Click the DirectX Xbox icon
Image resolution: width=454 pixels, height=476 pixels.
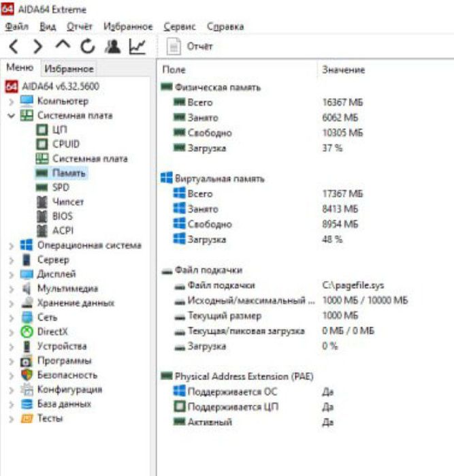point(27,332)
